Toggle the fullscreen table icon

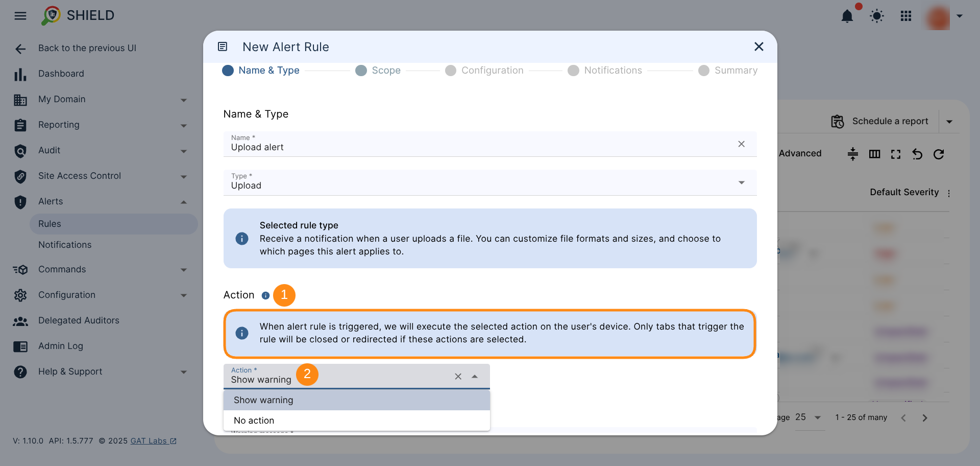(896, 154)
